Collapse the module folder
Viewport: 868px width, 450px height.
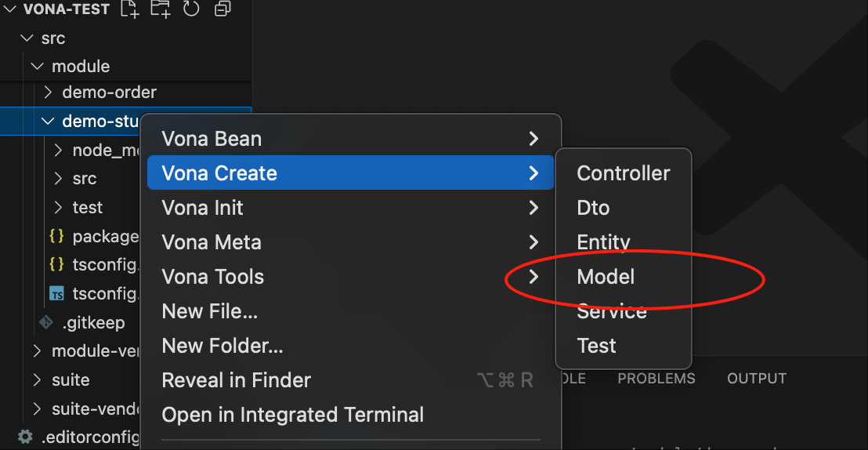pos(37,67)
